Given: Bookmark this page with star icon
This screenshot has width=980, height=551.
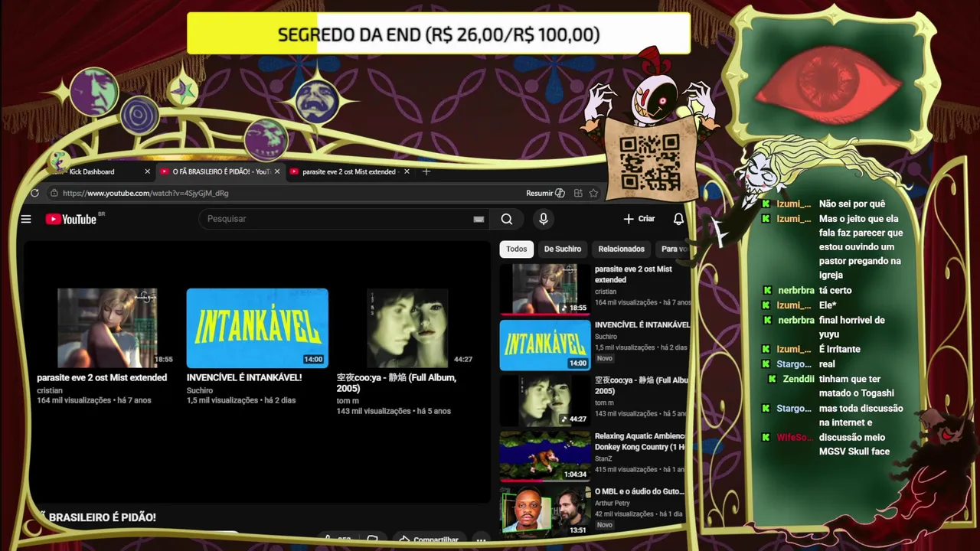Looking at the screenshot, I should (x=593, y=193).
